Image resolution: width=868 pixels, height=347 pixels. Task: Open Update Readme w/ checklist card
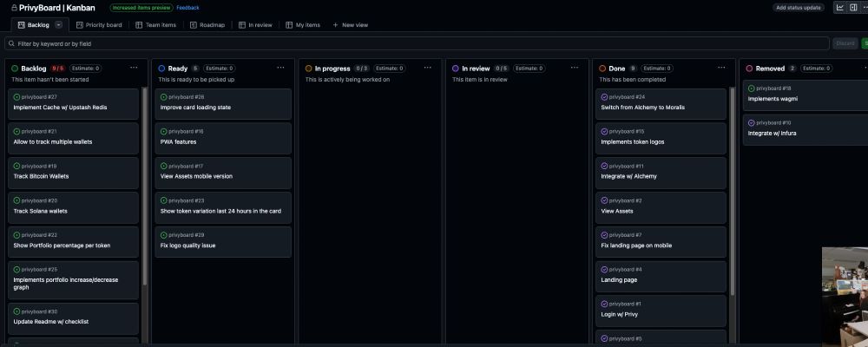(73, 318)
